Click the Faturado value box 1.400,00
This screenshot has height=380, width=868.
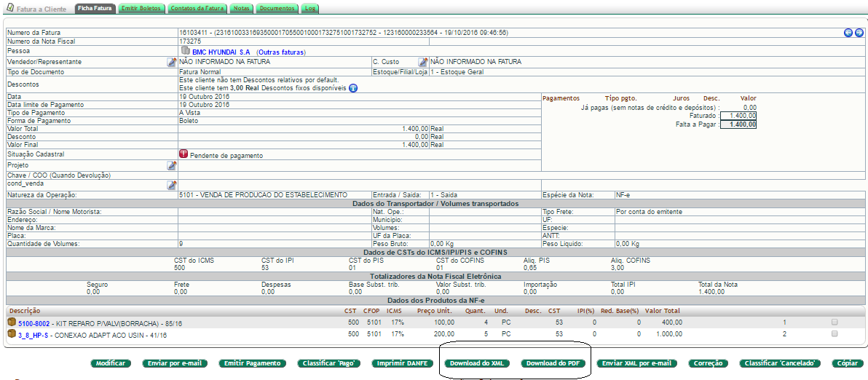click(x=738, y=116)
